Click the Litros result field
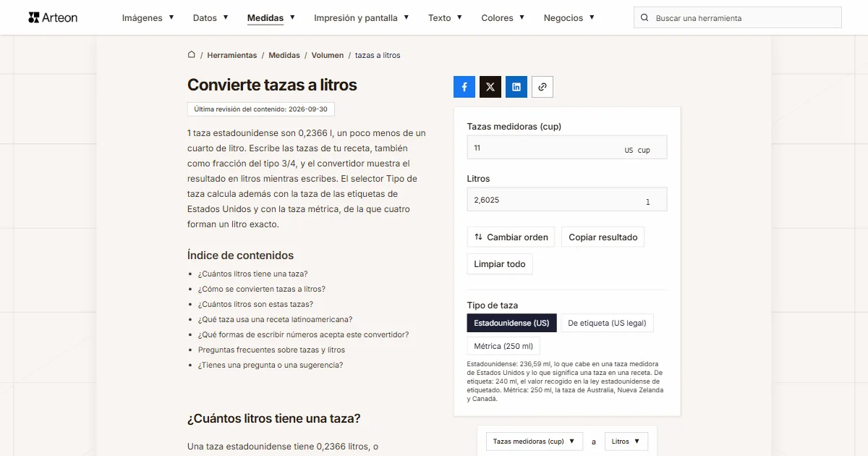 click(567, 199)
